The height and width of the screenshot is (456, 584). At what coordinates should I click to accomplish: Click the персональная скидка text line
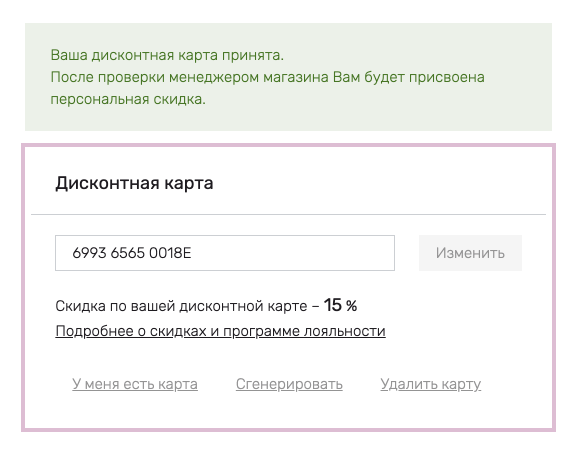(128, 99)
